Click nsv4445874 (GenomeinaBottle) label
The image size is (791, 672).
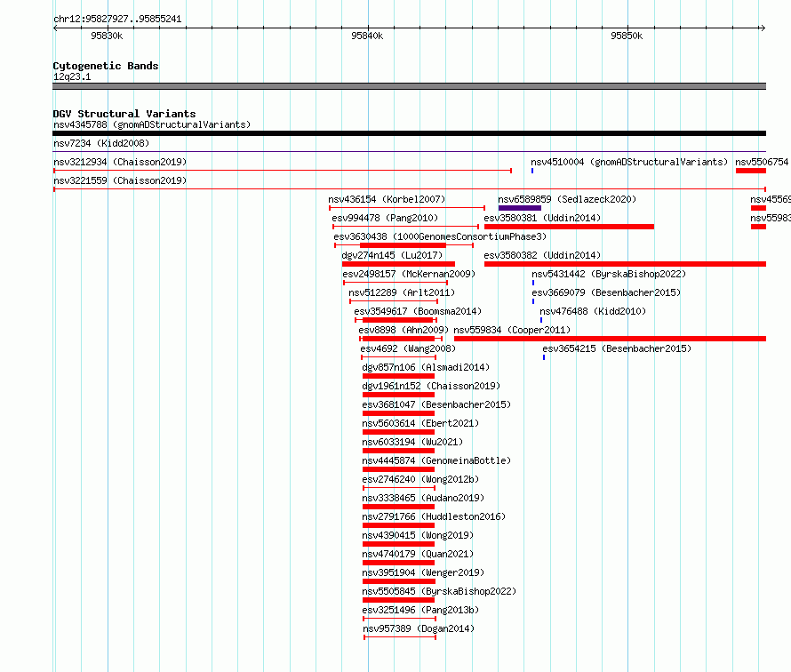coord(436,460)
